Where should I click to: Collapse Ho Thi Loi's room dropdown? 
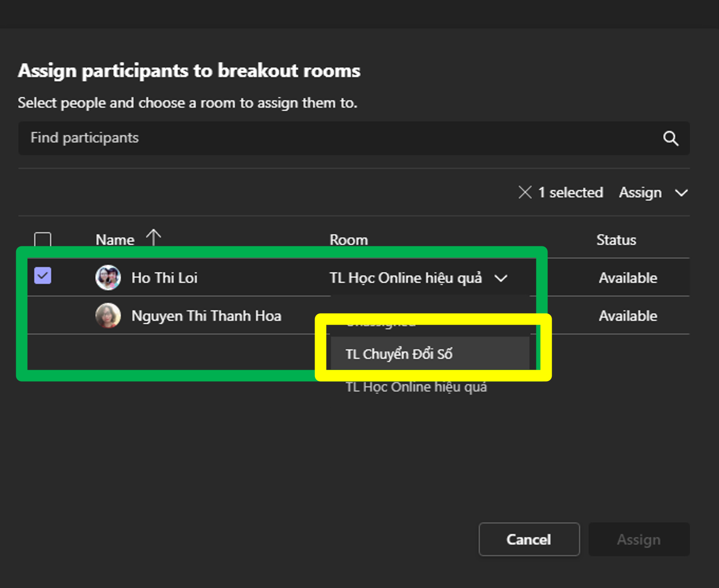tap(501, 278)
